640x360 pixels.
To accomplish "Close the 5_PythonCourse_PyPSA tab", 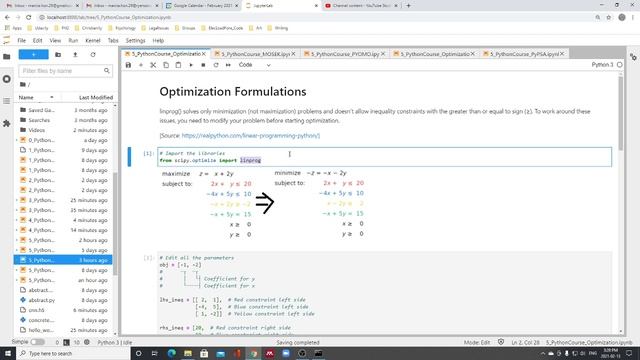I will tap(562, 54).
